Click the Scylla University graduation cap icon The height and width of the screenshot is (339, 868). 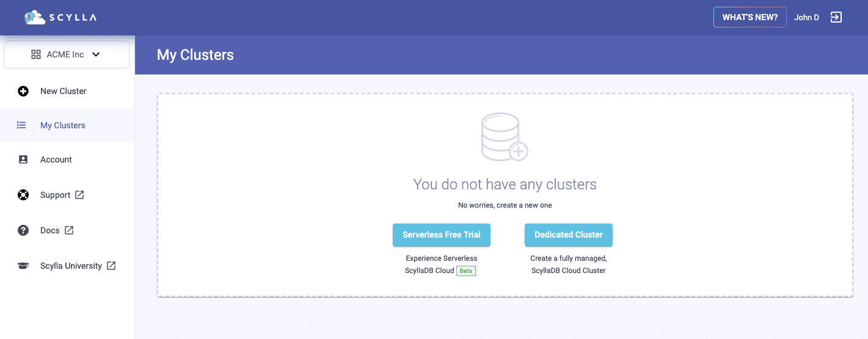(23, 266)
